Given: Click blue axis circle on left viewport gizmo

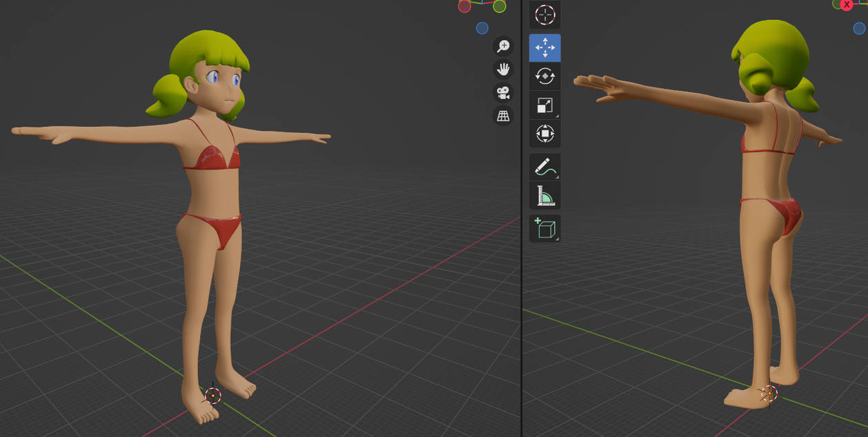Looking at the screenshot, I should 482,28.
